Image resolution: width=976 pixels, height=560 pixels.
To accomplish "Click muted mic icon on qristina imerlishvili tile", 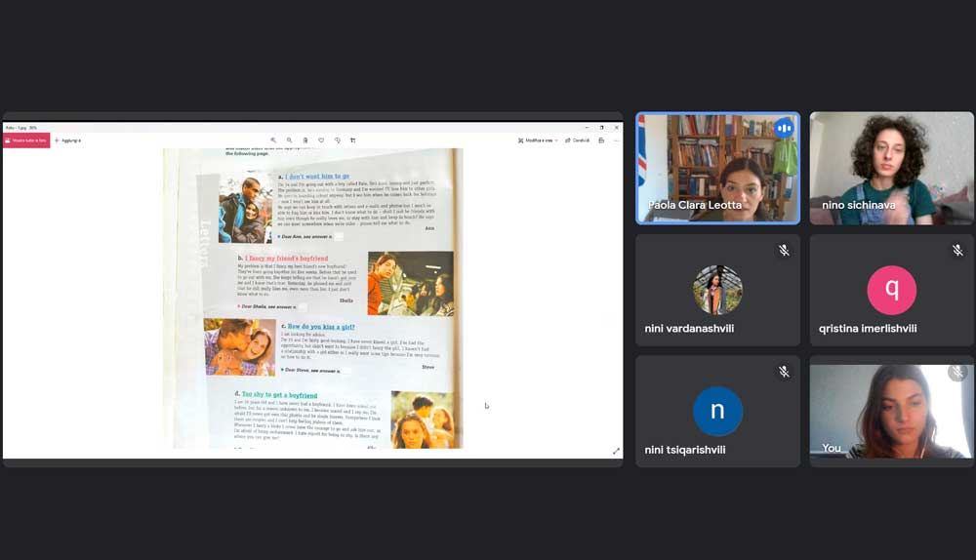I will coord(957,251).
